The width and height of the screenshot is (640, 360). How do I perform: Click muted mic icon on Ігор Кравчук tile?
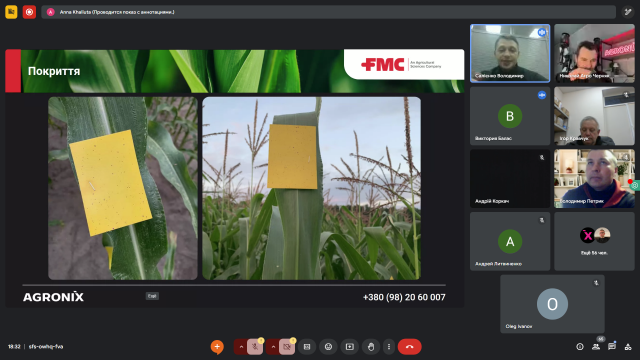click(626, 95)
